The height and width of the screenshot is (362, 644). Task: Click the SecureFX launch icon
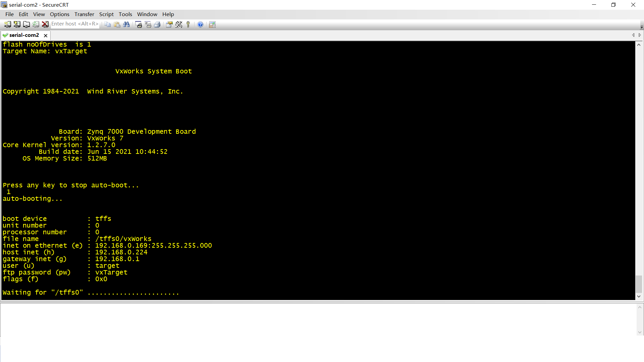[212, 24]
